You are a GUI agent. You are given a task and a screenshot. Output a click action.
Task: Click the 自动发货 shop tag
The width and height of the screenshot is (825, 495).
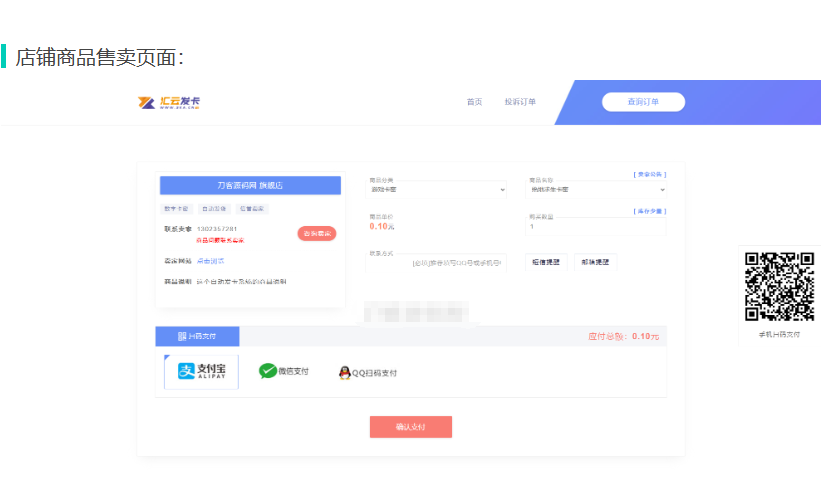click(214, 209)
